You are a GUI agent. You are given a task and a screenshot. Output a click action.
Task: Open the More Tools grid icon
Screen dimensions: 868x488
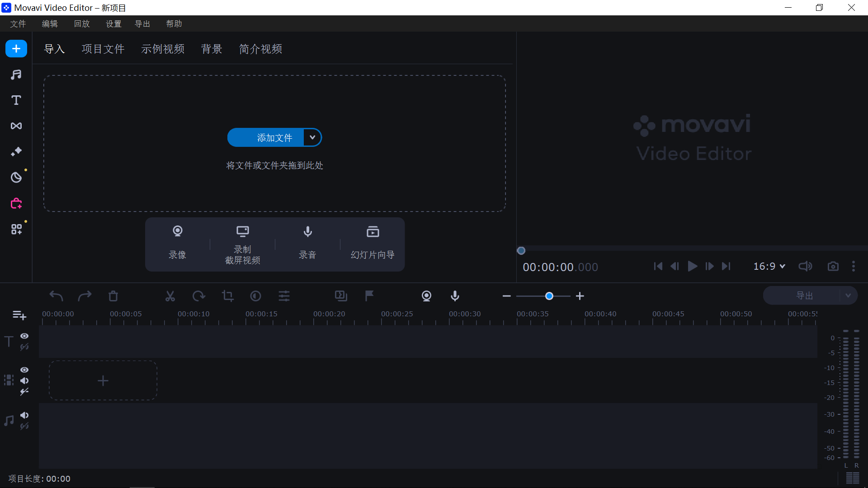click(16, 229)
